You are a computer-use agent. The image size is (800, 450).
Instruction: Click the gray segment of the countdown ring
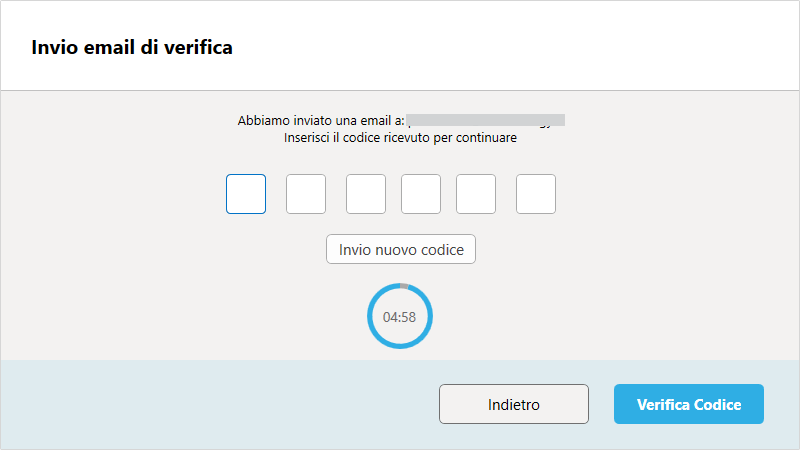pos(404,286)
